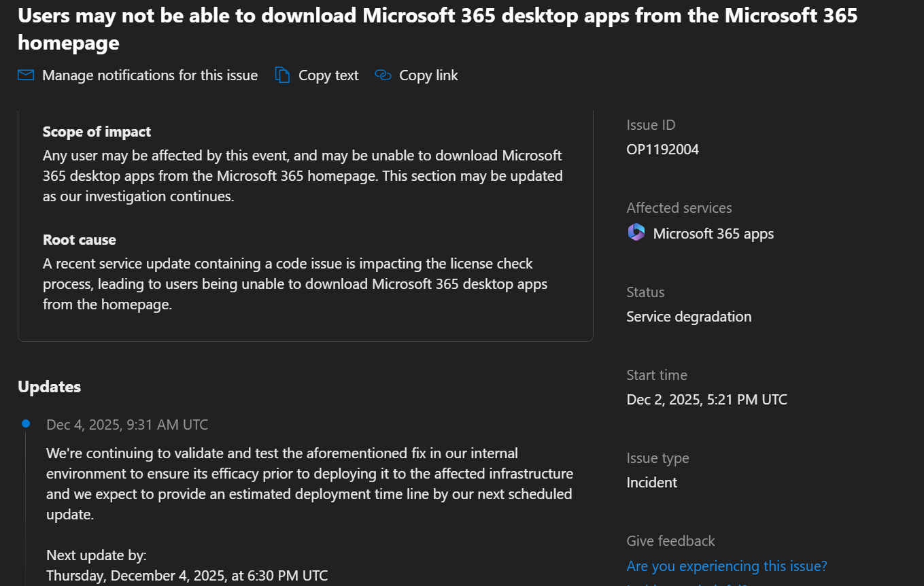The image size is (924, 586).
Task: Click the "Give feedback" label
Action: (x=671, y=541)
